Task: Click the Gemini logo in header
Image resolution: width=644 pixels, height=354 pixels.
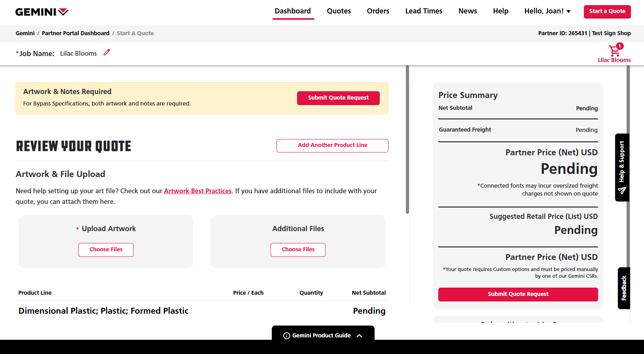Action: click(x=42, y=12)
